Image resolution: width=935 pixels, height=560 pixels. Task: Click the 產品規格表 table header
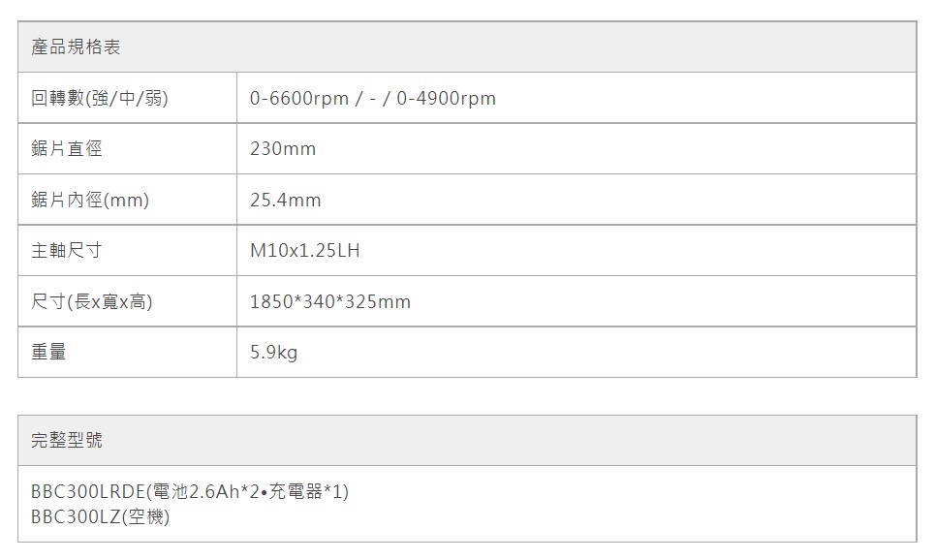(x=76, y=47)
